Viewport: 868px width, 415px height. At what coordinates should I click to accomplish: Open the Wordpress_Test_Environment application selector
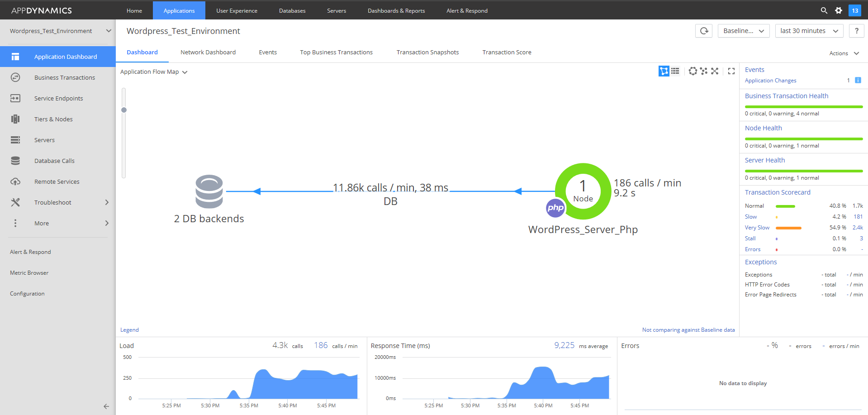click(x=60, y=31)
